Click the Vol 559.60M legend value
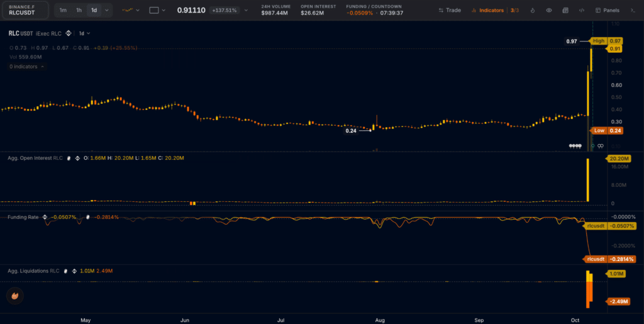The height and width of the screenshot is (324, 644). coord(25,57)
